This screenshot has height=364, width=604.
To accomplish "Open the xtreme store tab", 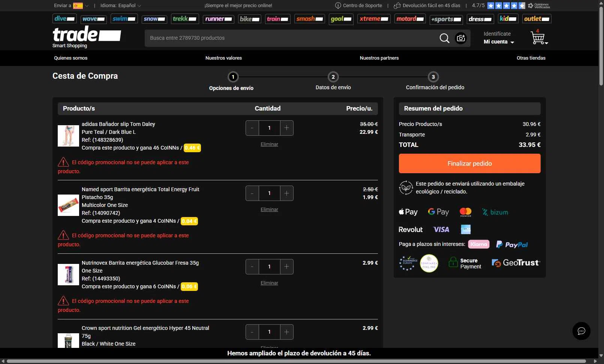I will click(374, 19).
